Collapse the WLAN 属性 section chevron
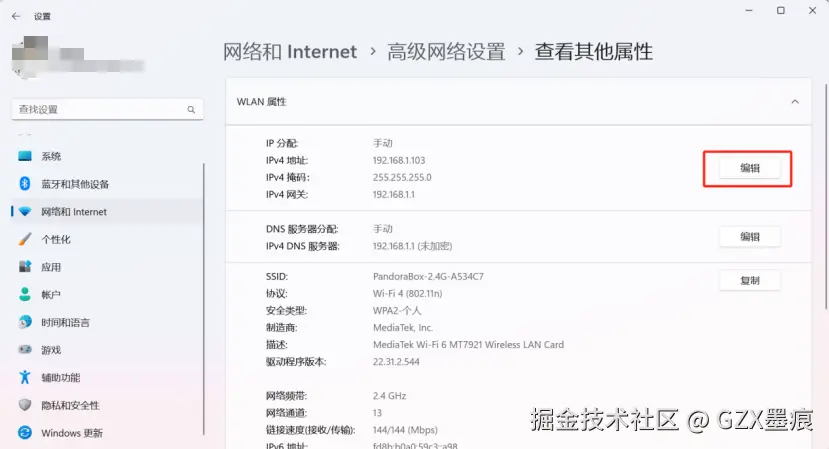The image size is (829, 449). coord(795,102)
